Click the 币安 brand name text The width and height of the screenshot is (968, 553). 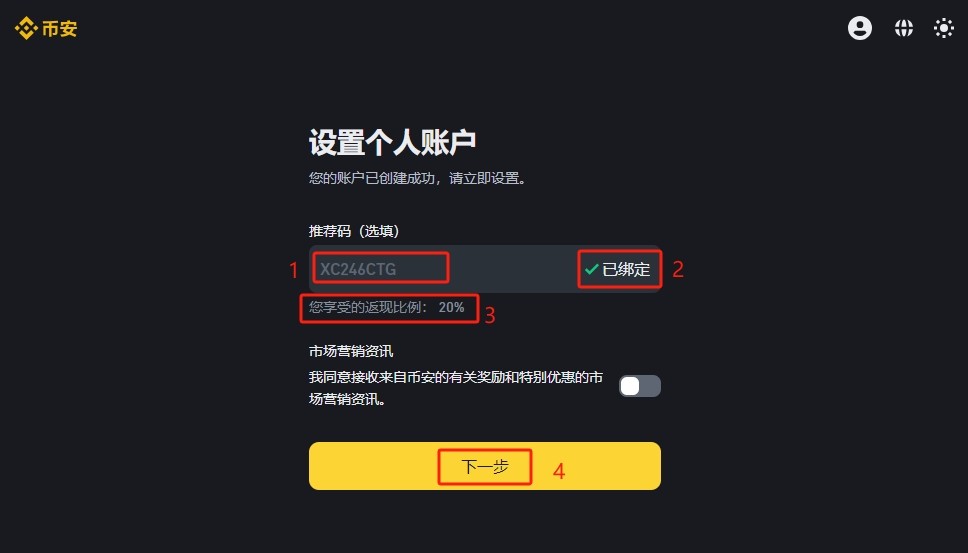[x=59, y=28]
